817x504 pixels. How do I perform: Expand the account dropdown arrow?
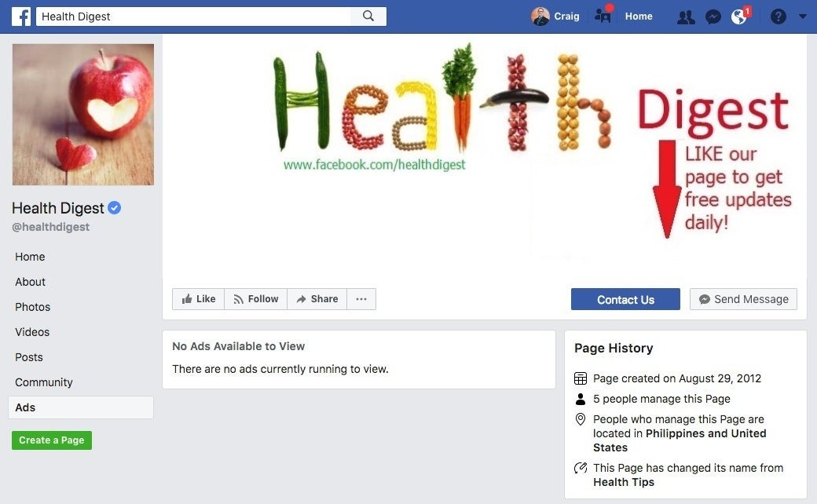tap(802, 16)
